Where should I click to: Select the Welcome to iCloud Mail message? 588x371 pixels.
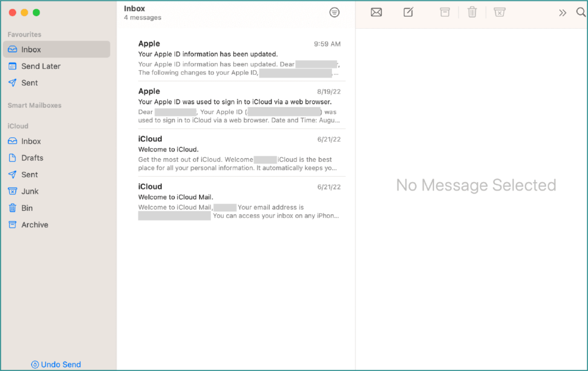tap(235, 200)
